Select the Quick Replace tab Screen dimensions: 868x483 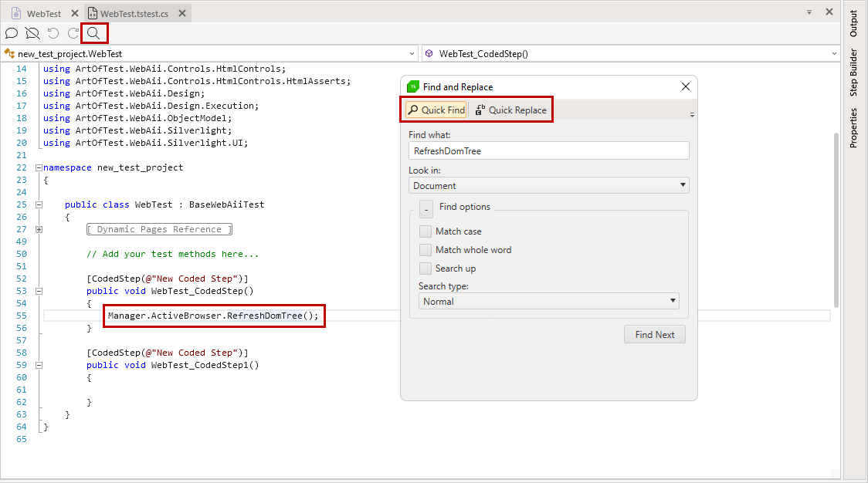tap(510, 110)
